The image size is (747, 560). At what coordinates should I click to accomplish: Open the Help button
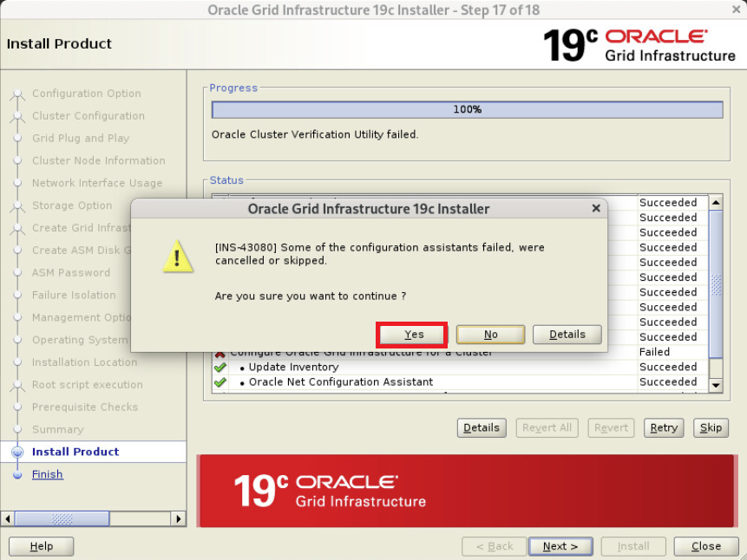(42, 546)
